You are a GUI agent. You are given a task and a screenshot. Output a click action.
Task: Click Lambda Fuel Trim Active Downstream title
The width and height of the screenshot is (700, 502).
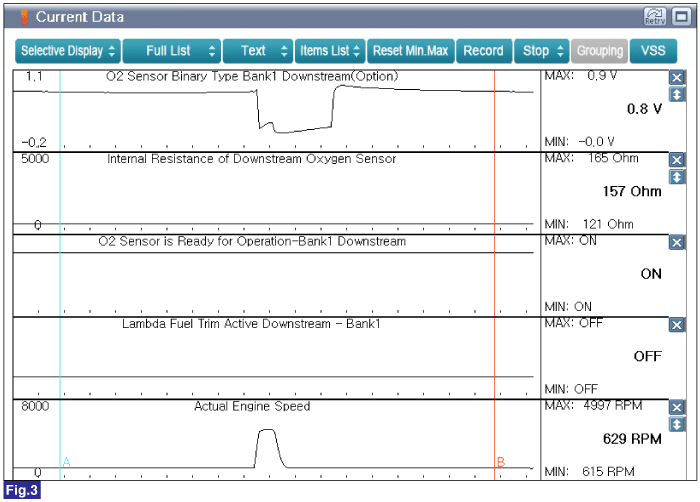(251, 324)
